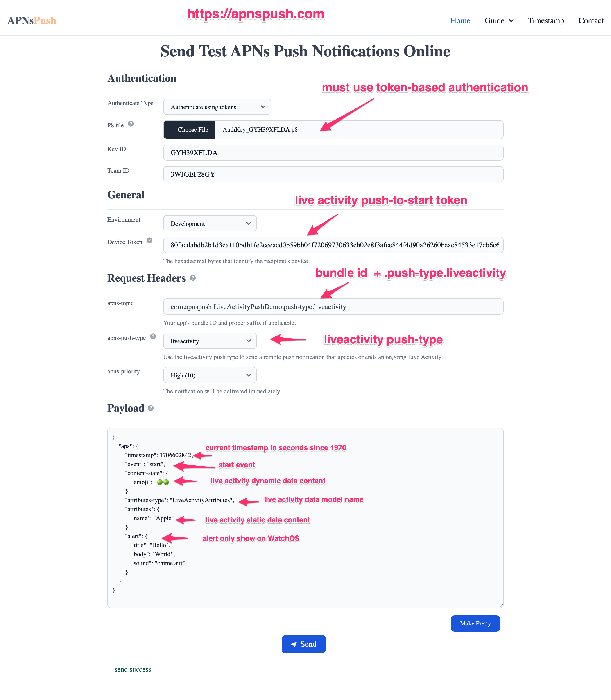Screen dimensions: 611x700
Task: Click the Make Pretty formatting icon
Action: tap(476, 623)
